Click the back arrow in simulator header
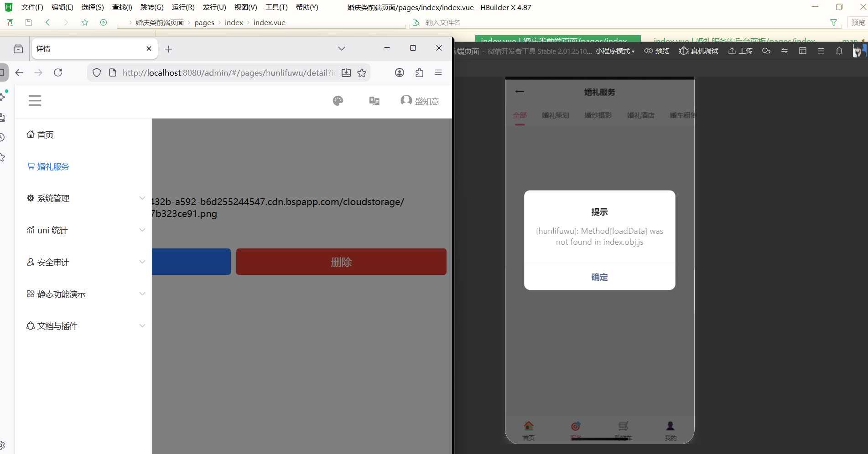This screenshot has width=868, height=454. [520, 92]
